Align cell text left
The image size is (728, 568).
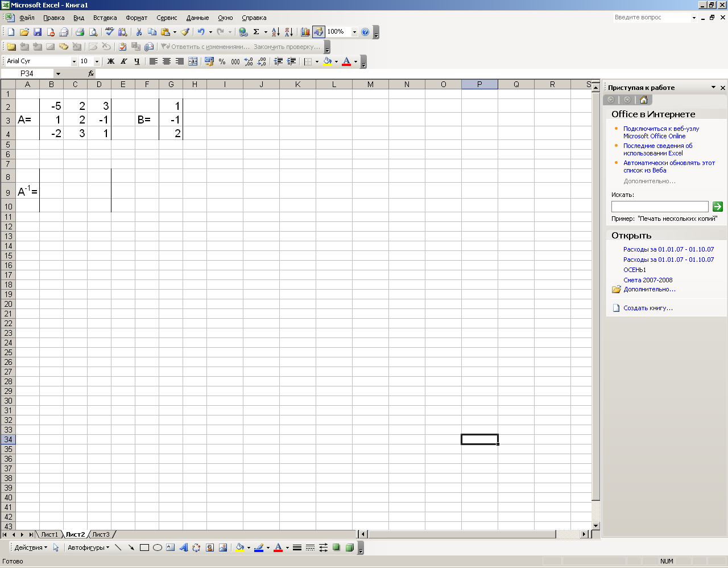(x=153, y=61)
